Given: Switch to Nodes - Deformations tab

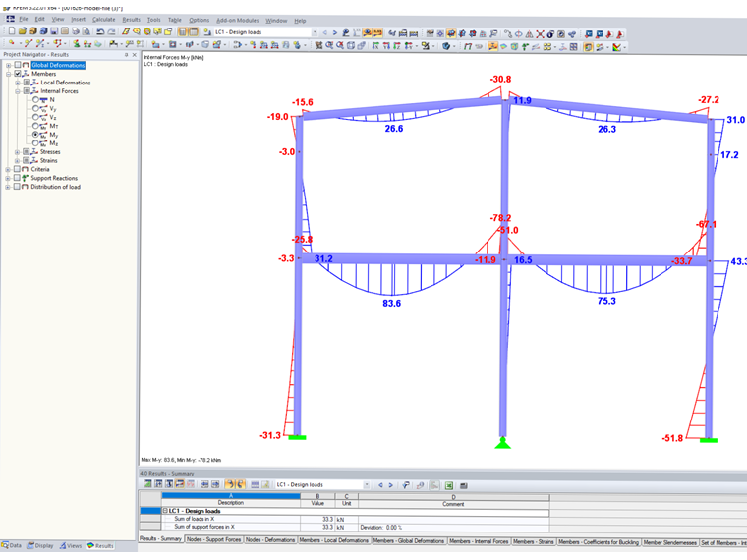Looking at the screenshot, I should click(x=270, y=540).
